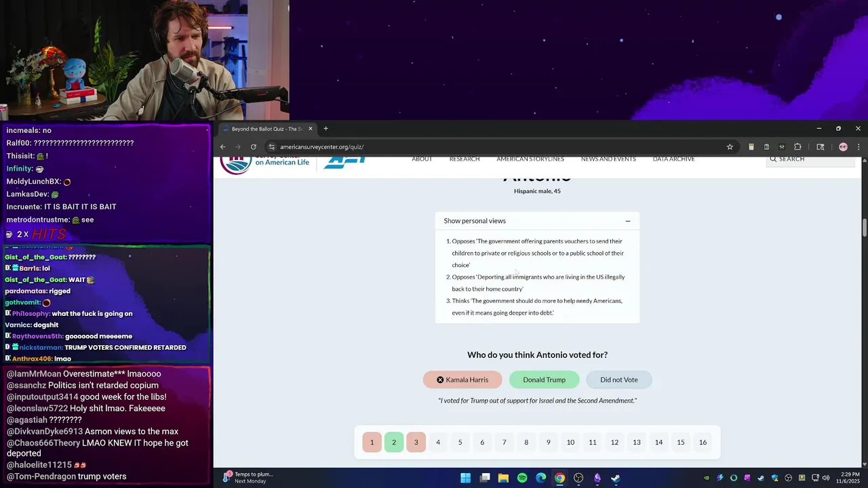Open the RESEARCH menu
Image resolution: width=868 pixels, height=488 pixels.
(x=465, y=159)
